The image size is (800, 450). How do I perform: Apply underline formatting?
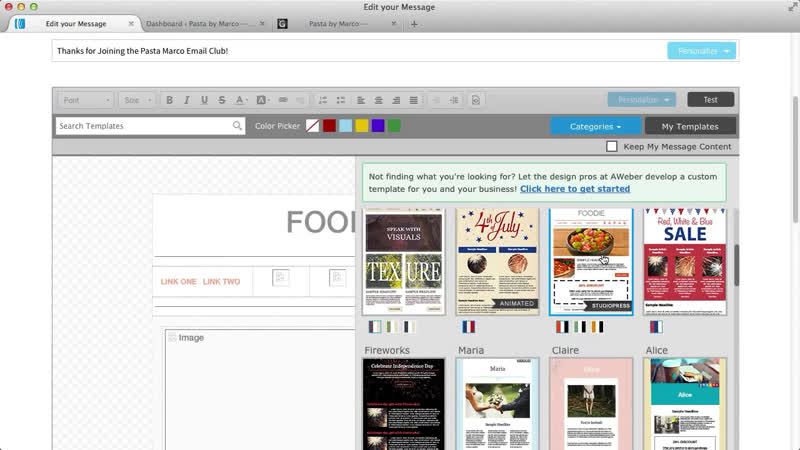[204, 100]
